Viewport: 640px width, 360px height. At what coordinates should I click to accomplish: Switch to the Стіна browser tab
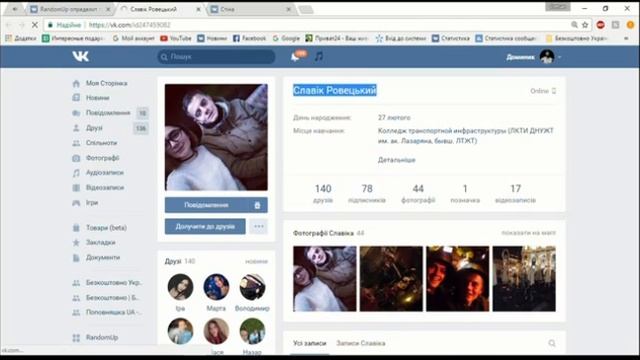251,9
